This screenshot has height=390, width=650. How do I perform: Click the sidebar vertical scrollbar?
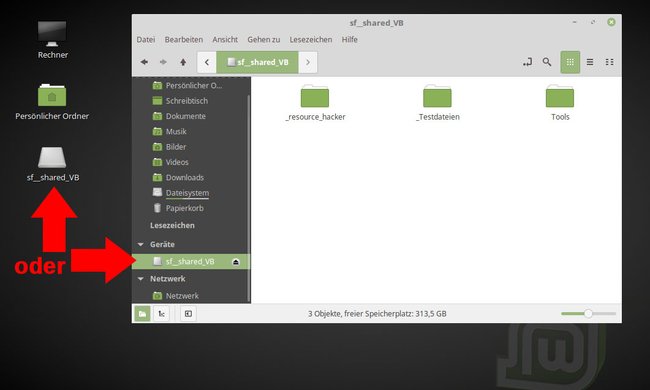(x=249, y=198)
